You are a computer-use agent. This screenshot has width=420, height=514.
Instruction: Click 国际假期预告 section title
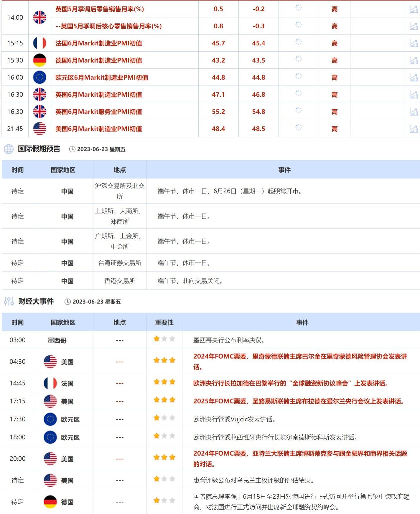tap(39, 149)
